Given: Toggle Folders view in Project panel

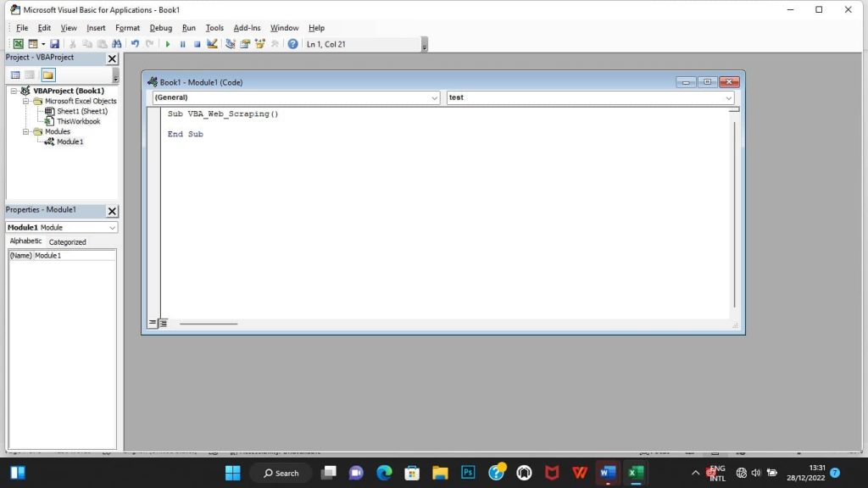Looking at the screenshot, I should tap(48, 75).
